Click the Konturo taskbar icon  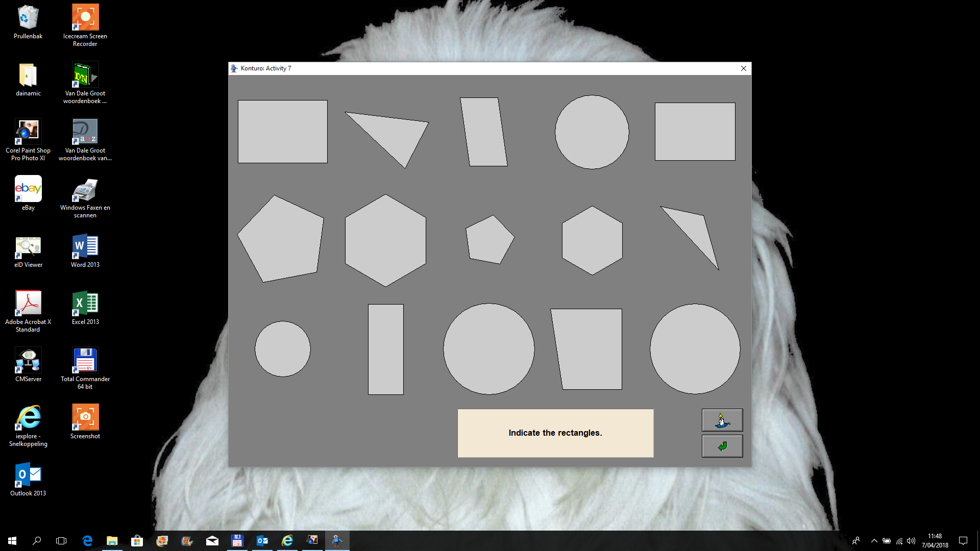pyautogui.click(x=337, y=541)
